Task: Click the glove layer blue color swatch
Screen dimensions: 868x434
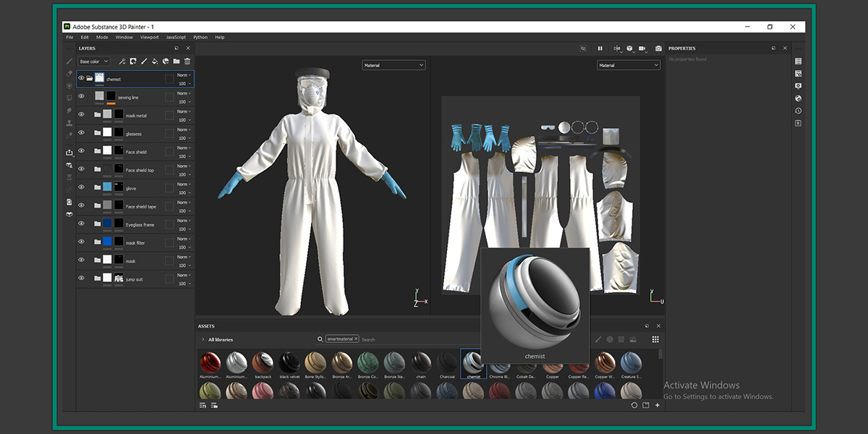Action: 107,187
